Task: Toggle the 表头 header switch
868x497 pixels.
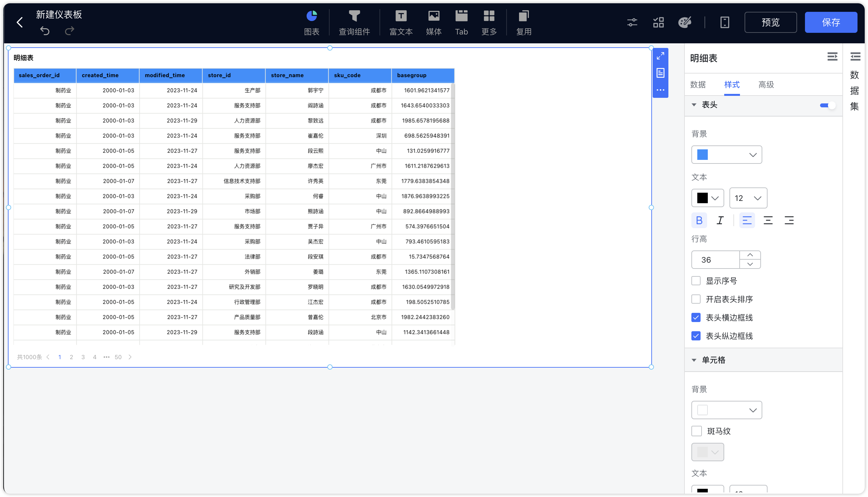Action: pyautogui.click(x=828, y=105)
